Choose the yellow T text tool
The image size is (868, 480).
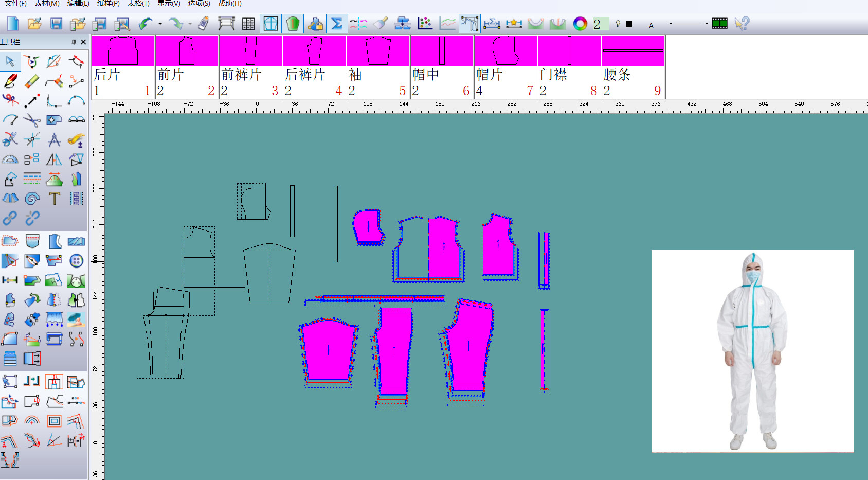click(54, 199)
